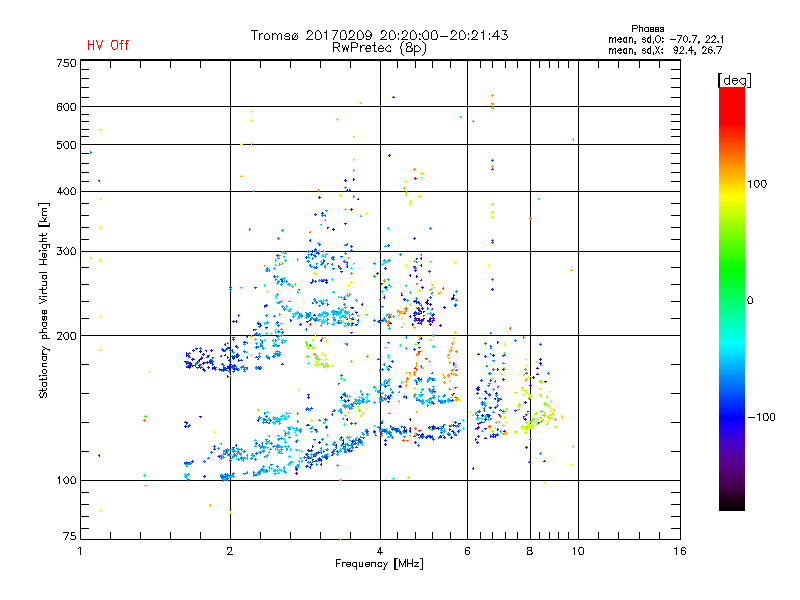Click the x-axis tick label '10'
This screenshot has width=800, height=600.
click(578, 551)
